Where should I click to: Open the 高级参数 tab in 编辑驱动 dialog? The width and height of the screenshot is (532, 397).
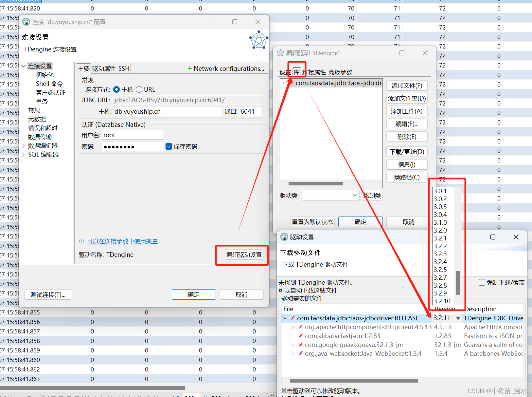click(340, 72)
